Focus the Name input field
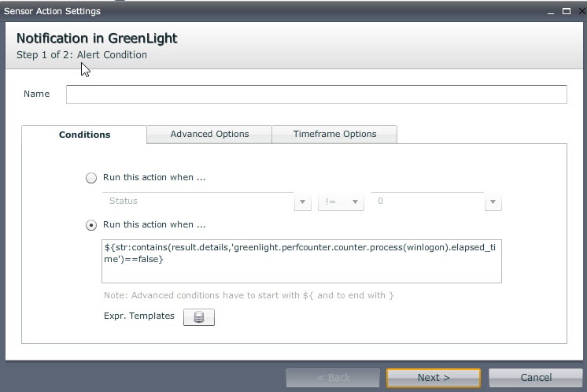Viewport: 587px width, 392px height. (x=316, y=94)
